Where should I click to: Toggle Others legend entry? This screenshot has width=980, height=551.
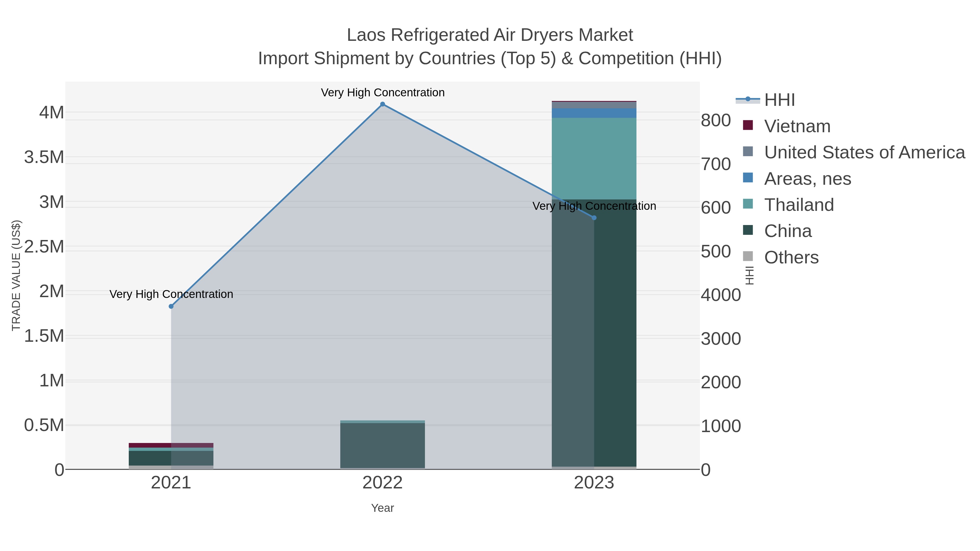tap(781, 257)
